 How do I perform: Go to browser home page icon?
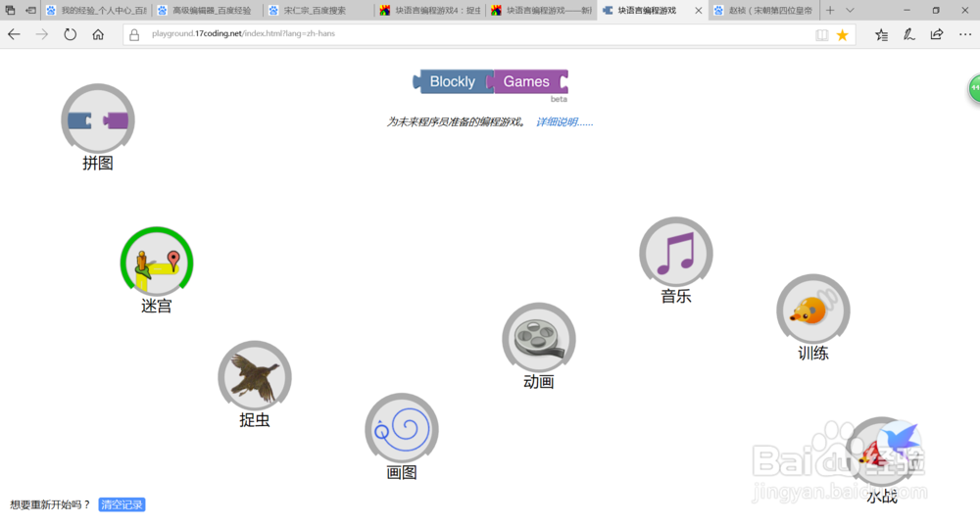98,34
